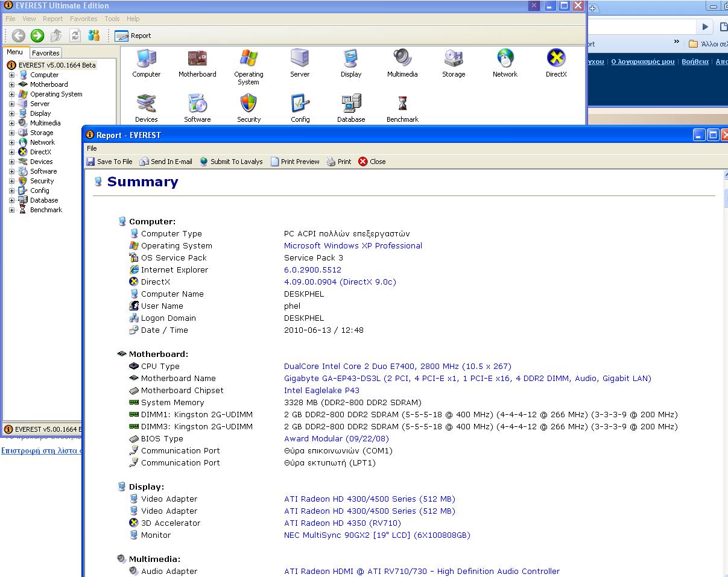Open the Database category icon
Screen dimensions: 728x577
[351, 104]
